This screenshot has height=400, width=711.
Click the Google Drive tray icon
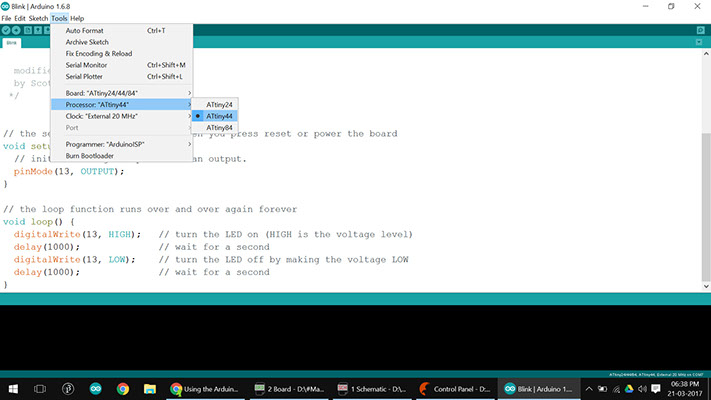[629, 389]
